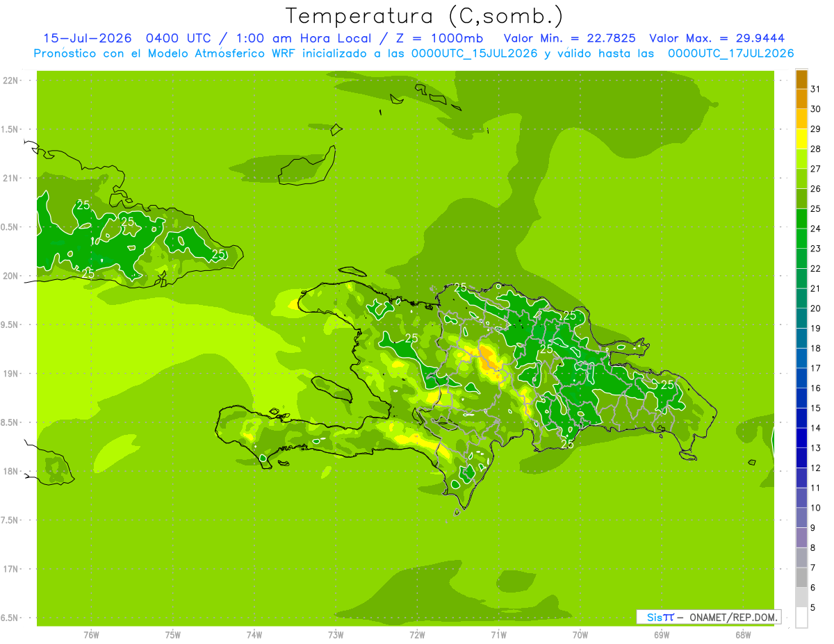Click the "17N" latitude axis label

coord(12,569)
